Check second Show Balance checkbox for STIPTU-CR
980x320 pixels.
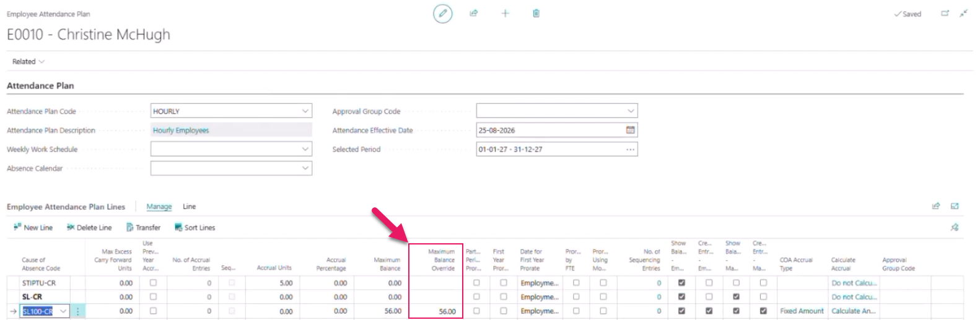736,283
